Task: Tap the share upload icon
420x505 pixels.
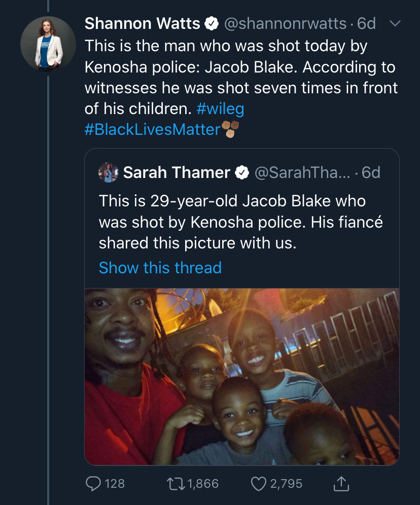Action: [x=341, y=483]
